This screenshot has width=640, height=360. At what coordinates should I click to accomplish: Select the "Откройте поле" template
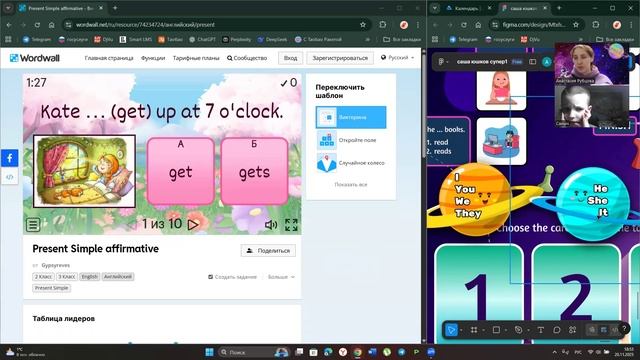tap(351, 140)
